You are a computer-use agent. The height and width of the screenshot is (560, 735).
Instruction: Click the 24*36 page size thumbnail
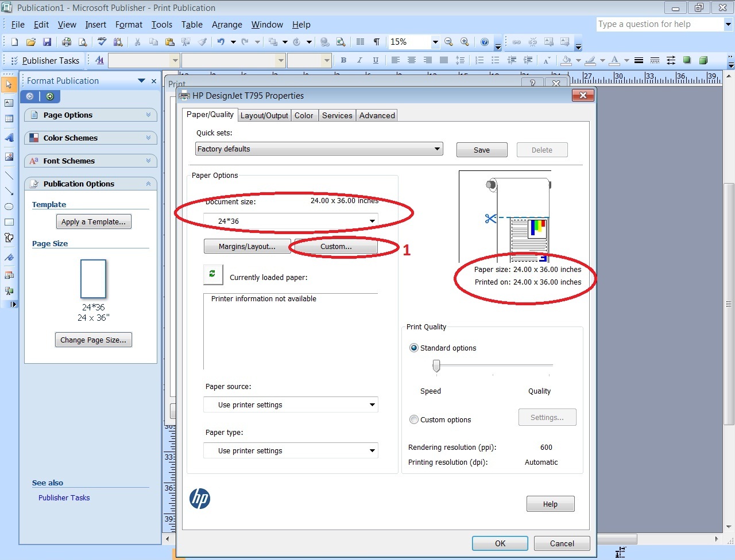[93, 279]
